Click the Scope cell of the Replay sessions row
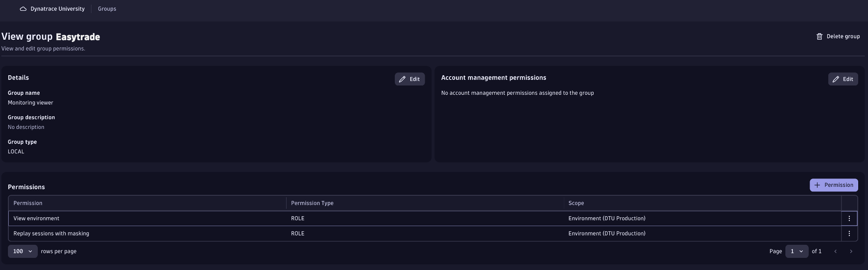The image size is (868, 270). pos(607,234)
